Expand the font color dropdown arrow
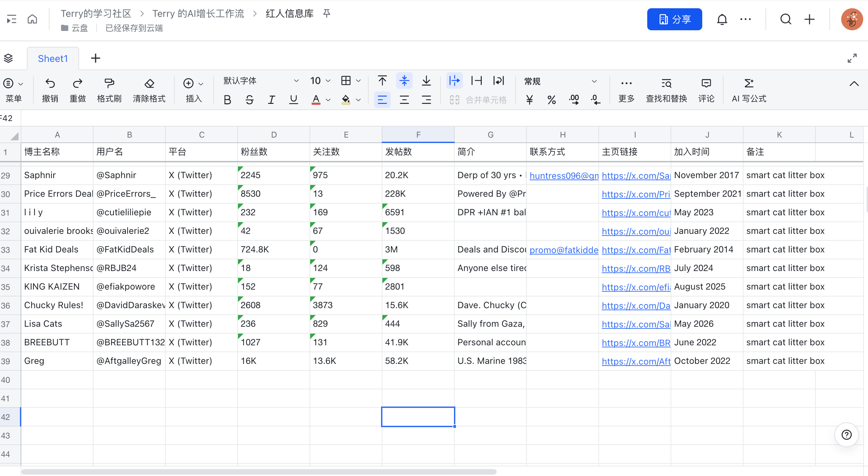 pyautogui.click(x=328, y=100)
